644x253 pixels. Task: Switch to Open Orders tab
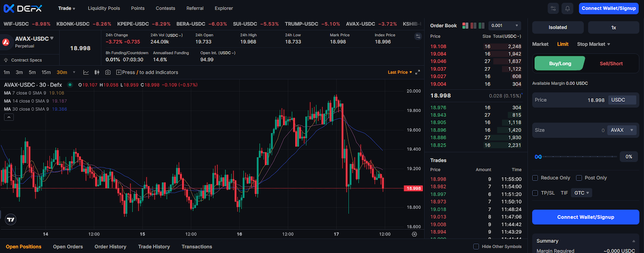pyautogui.click(x=68, y=247)
